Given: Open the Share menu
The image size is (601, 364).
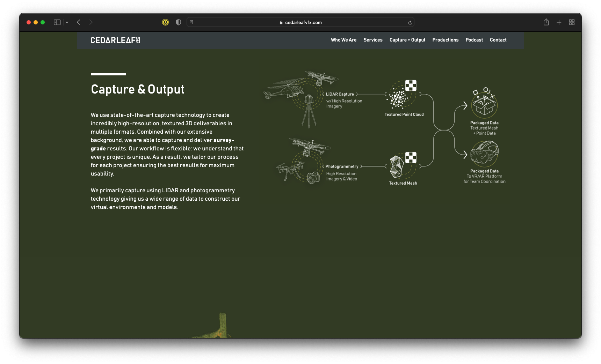Looking at the screenshot, I should pyautogui.click(x=546, y=22).
